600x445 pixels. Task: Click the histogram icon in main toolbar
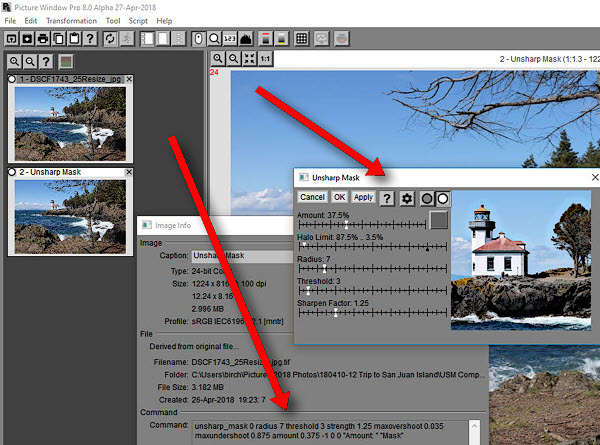point(244,39)
